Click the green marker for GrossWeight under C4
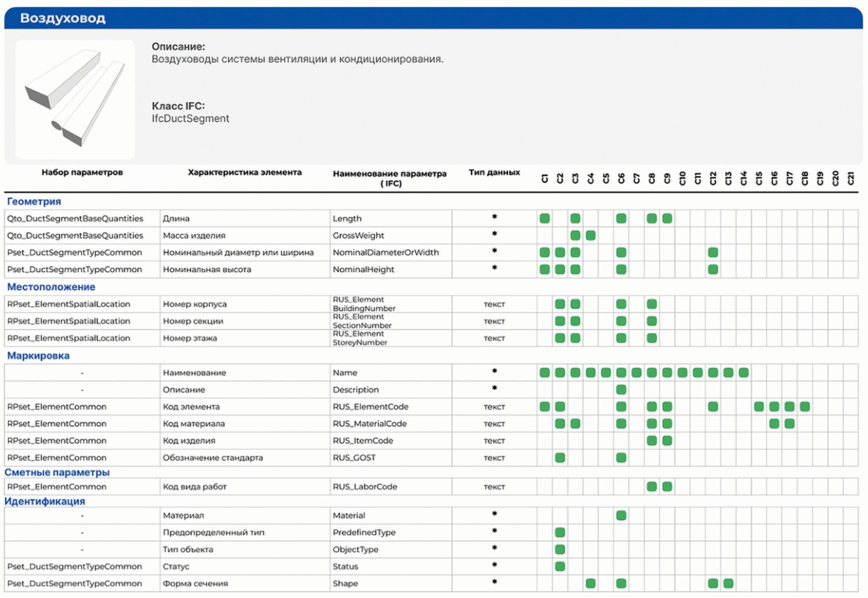Screen dimensions: 868x598 coord(591,235)
